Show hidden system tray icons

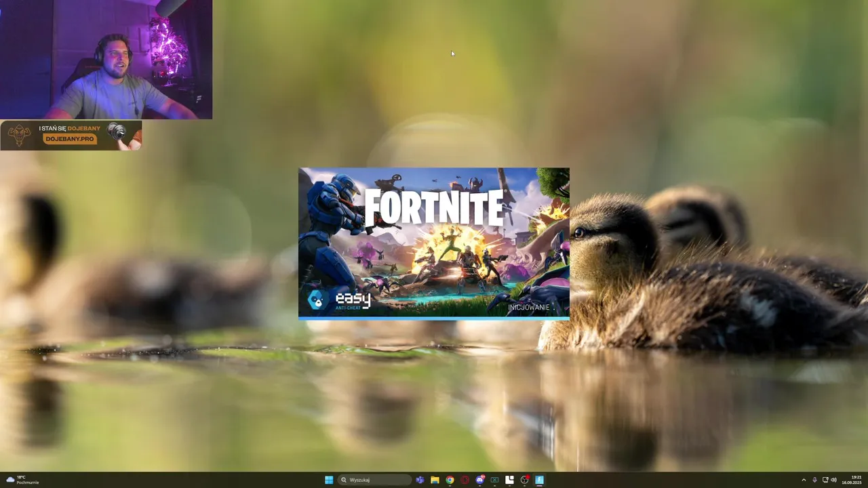click(804, 480)
